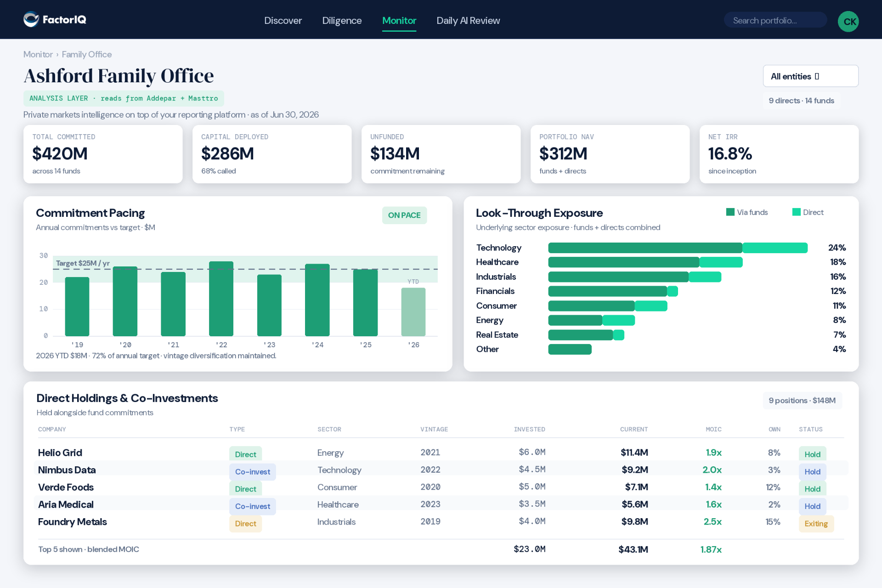Open the Diligence tab

coord(342,21)
